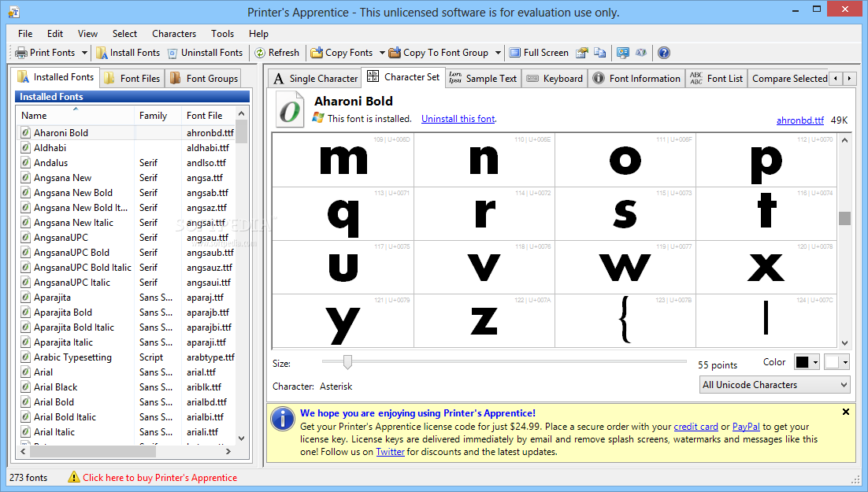Open the File menu
Image resolution: width=868 pixels, height=492 pixels.
click(25, 34)
